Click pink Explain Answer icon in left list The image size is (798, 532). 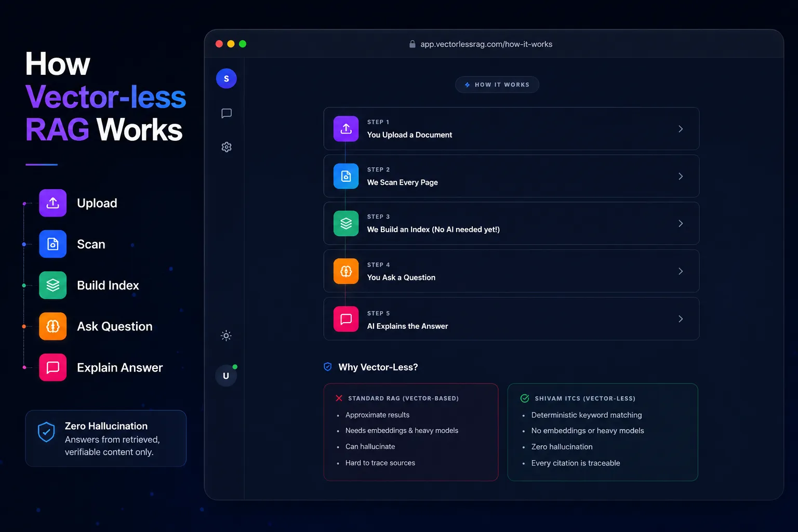[52, 367]
